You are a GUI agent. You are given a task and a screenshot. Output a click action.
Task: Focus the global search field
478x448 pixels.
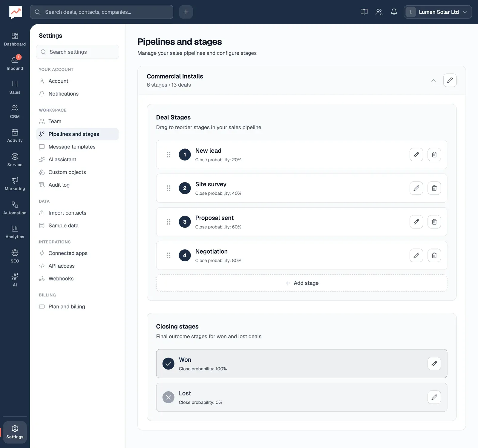click(102, 12)
